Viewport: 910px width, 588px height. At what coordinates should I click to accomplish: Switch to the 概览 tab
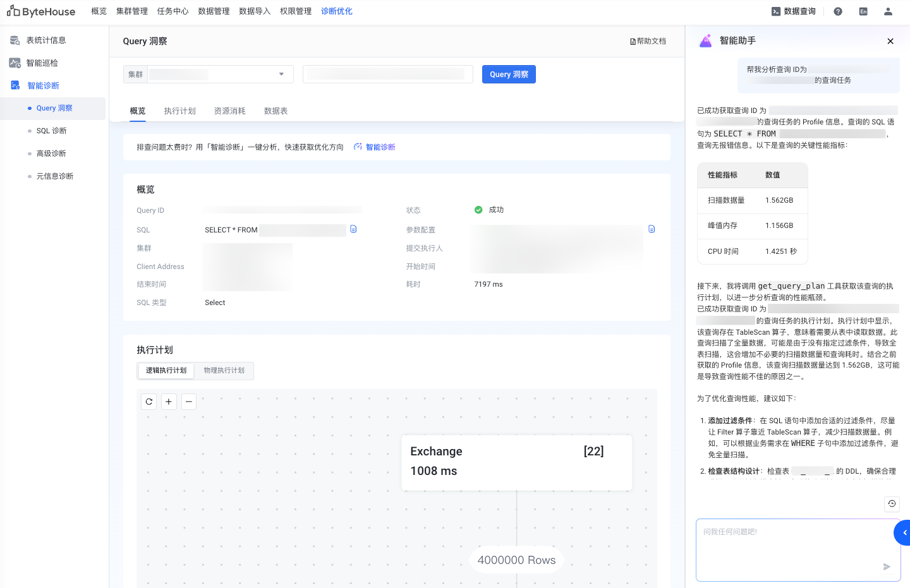138,111
